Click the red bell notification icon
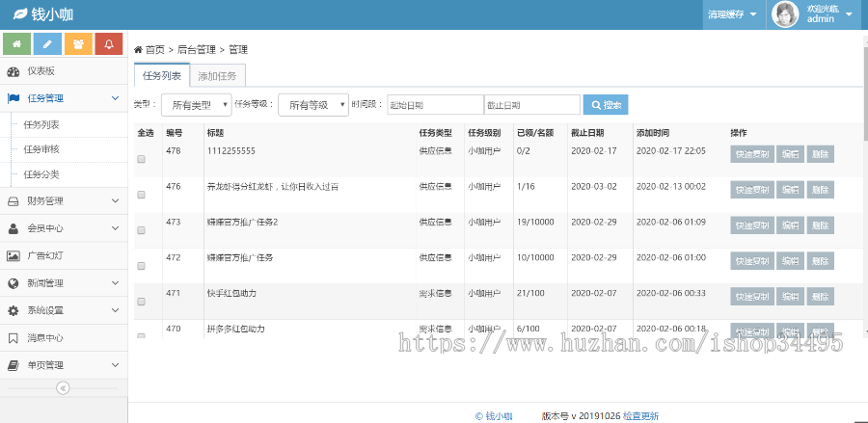 pyautogui.click(x=108, y=44)
